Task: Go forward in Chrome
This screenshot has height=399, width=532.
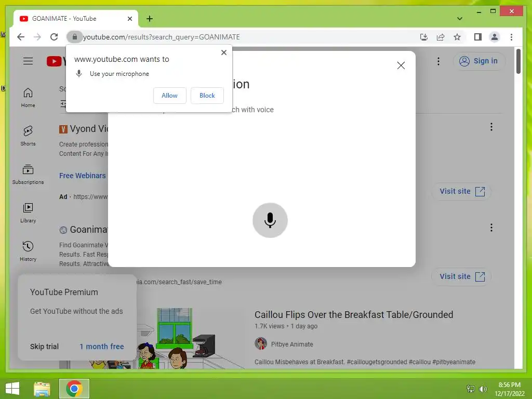Action: point(37,37)
